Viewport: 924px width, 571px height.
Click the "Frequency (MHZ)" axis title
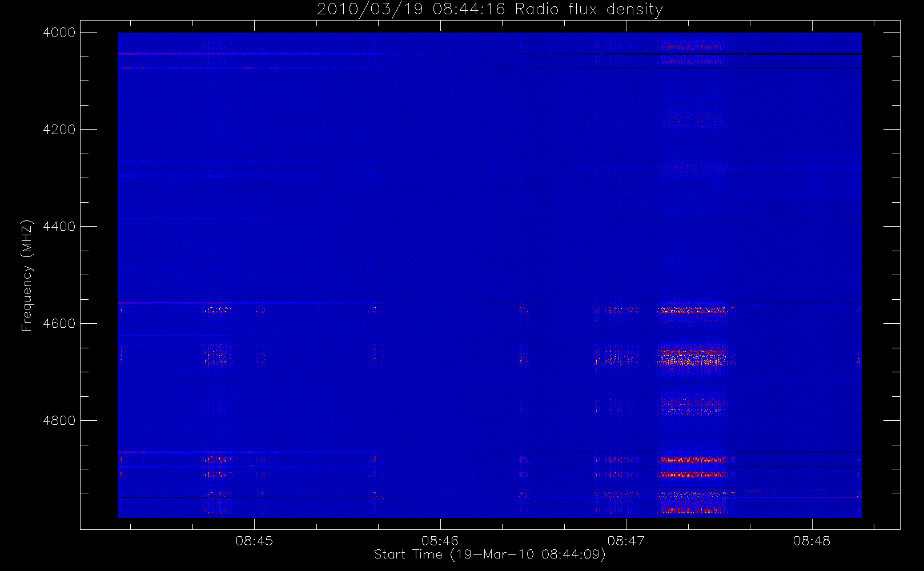[27, 275]
